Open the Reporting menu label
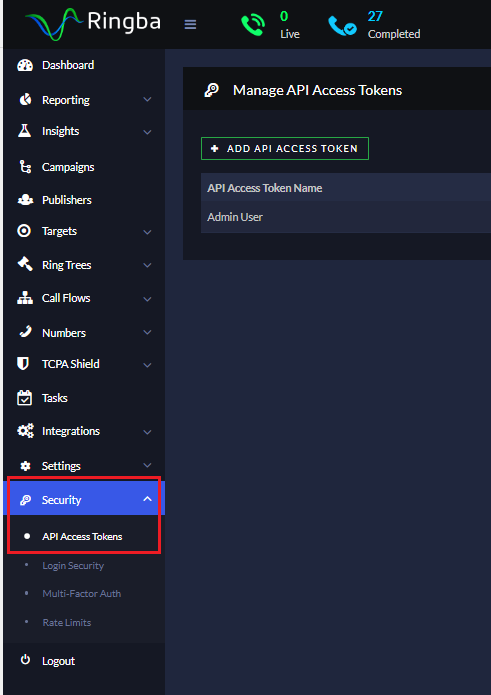 pos(66,100)
